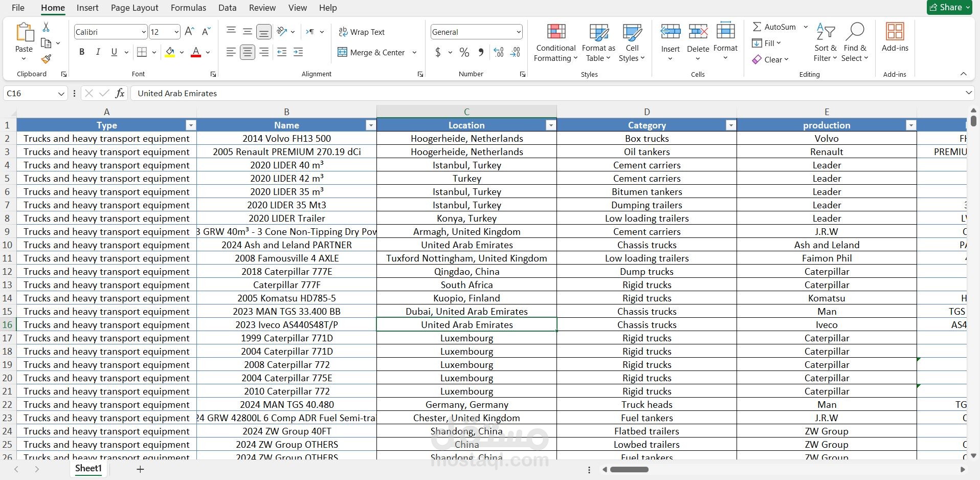The width and height of the screenshot is (980, 480).
Task: Click the green Share button
Action: pyautogui.click(x=949, y=7)
